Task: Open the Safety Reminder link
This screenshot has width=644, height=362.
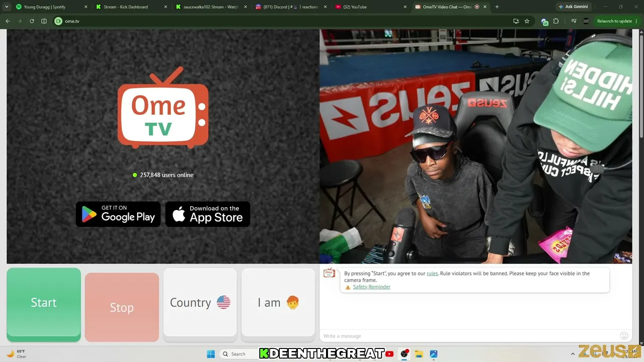Action: point(371,287)
